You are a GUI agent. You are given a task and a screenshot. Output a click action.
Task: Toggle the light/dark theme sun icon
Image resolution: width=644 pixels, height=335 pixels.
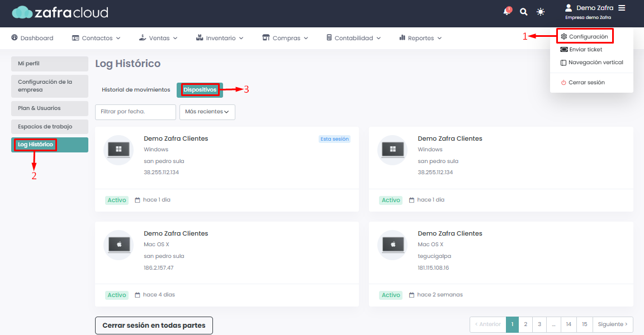[x=541, y=12]
